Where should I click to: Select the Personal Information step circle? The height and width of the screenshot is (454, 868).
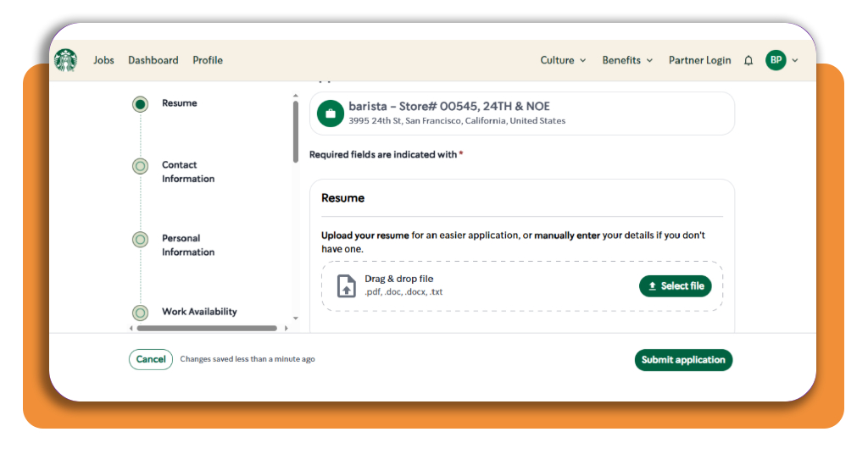click(x=140, y=240)
